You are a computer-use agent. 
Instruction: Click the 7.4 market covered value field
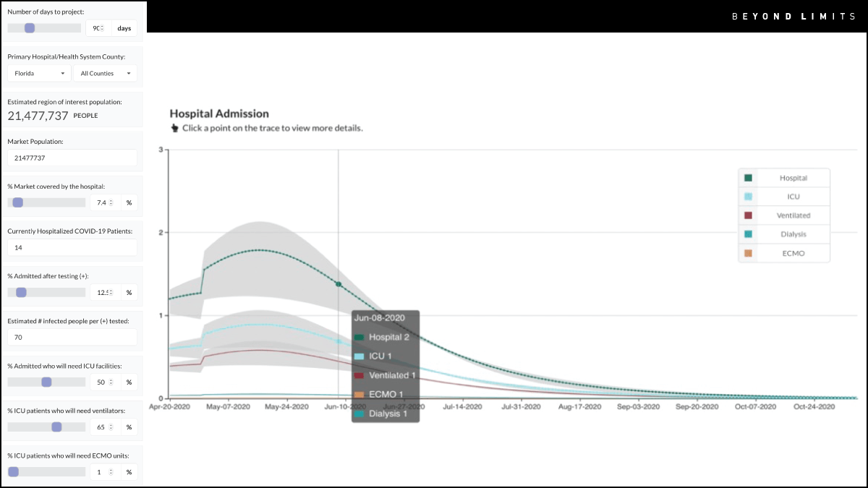pyautogui.click(x=106, y=202)
